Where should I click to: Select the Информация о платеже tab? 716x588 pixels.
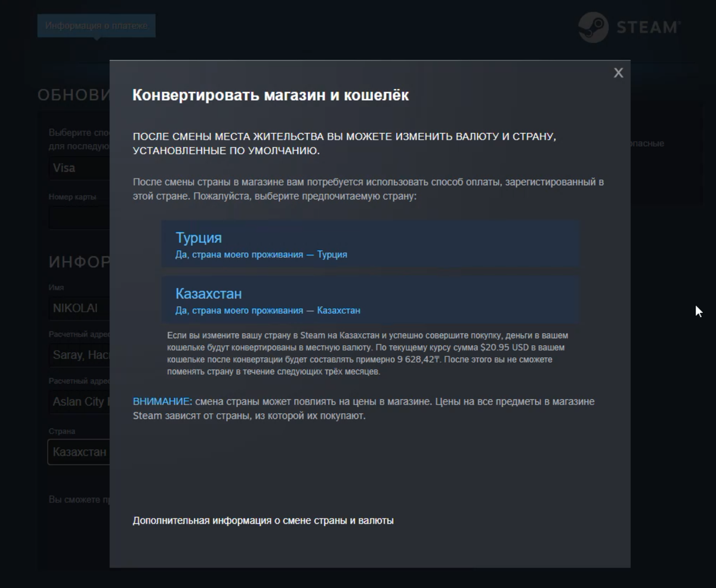[96, 26]
